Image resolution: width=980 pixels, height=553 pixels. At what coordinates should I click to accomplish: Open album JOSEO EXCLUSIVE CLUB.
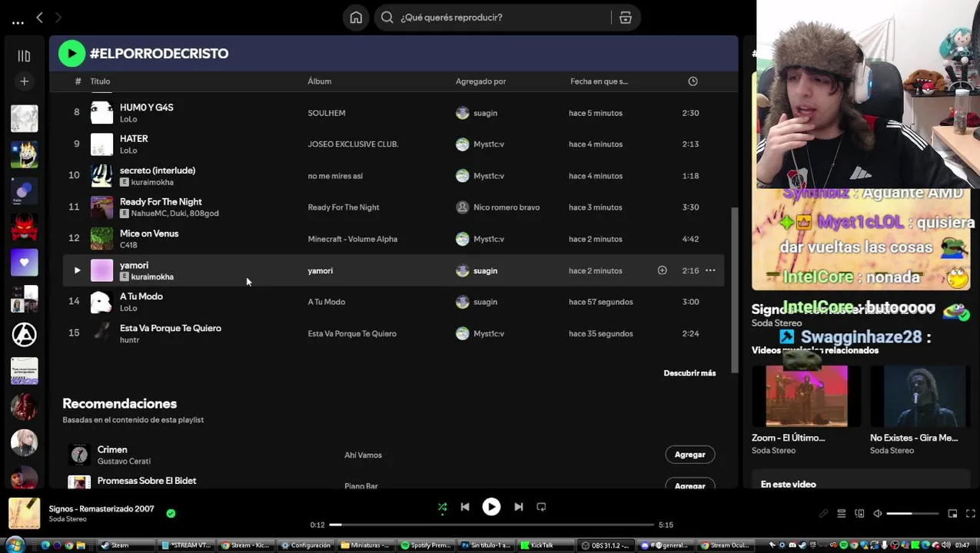coord(353,144)
